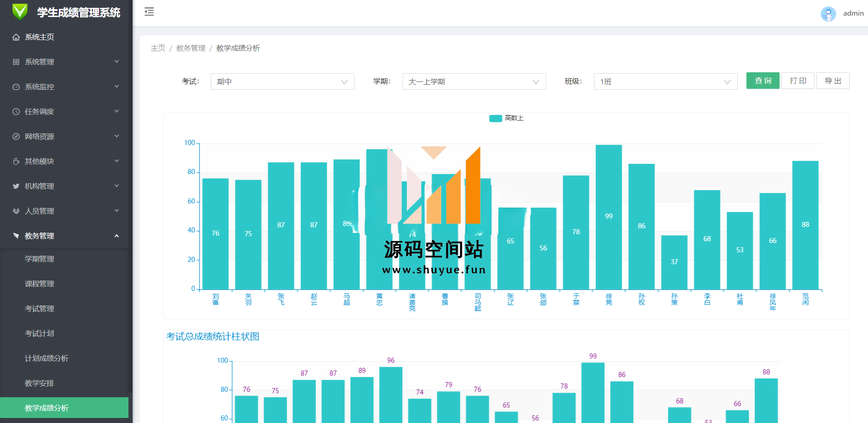This screenshot has height=423, width=868.
Task: Click the admin user avatar icon
Action: tap(828, 13)
